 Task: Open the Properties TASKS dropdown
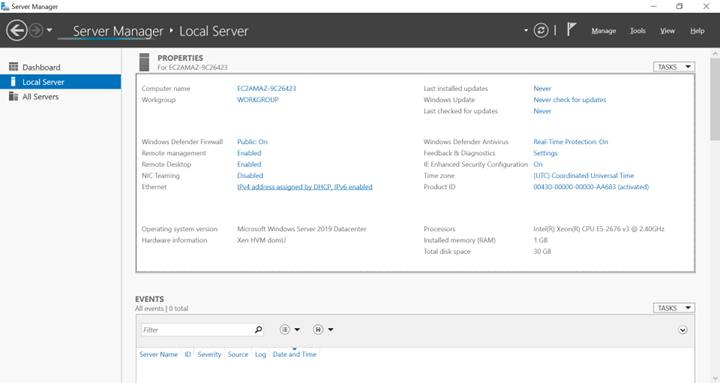674,67
